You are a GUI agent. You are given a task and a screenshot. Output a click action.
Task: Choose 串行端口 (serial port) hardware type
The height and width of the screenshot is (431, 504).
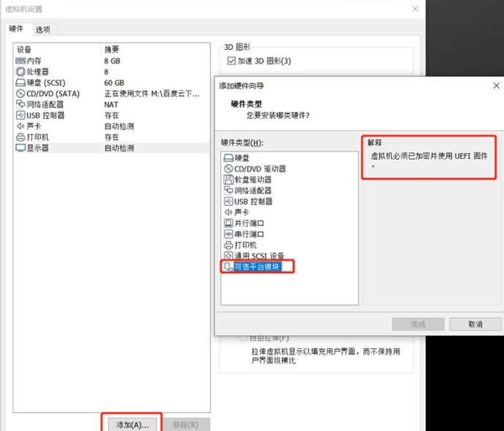249,234
